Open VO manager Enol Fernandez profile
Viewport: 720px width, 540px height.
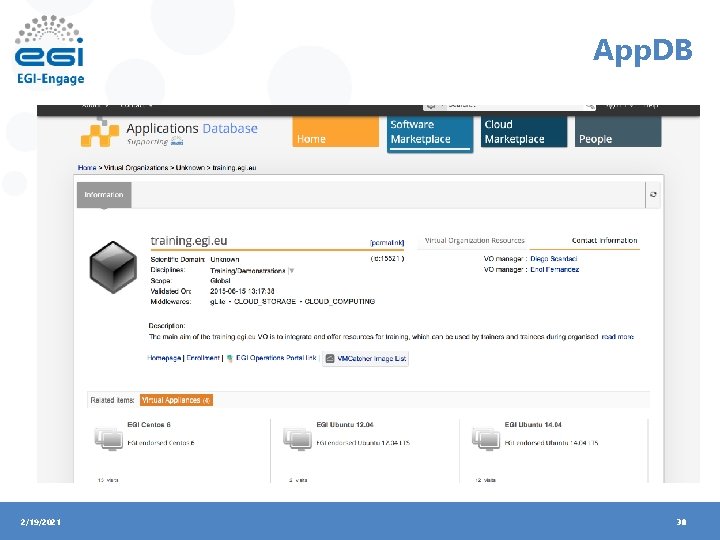click(x=554, y=270)
